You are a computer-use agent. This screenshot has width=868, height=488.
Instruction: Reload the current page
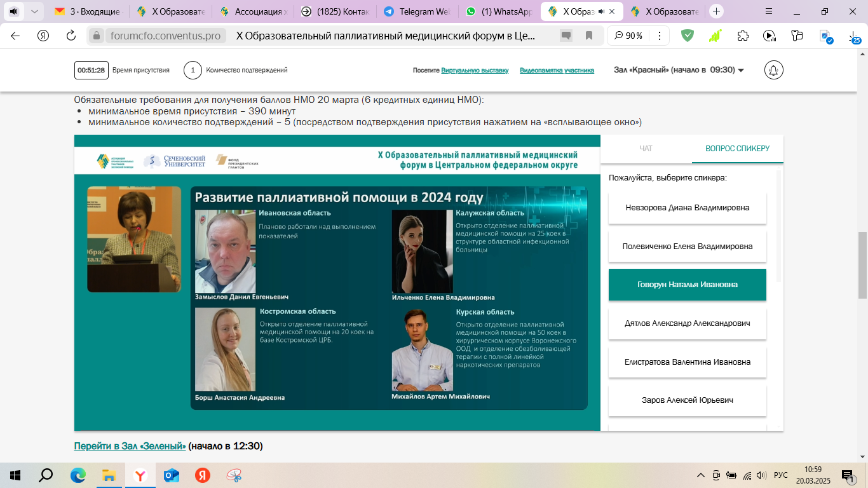point(71,36)
